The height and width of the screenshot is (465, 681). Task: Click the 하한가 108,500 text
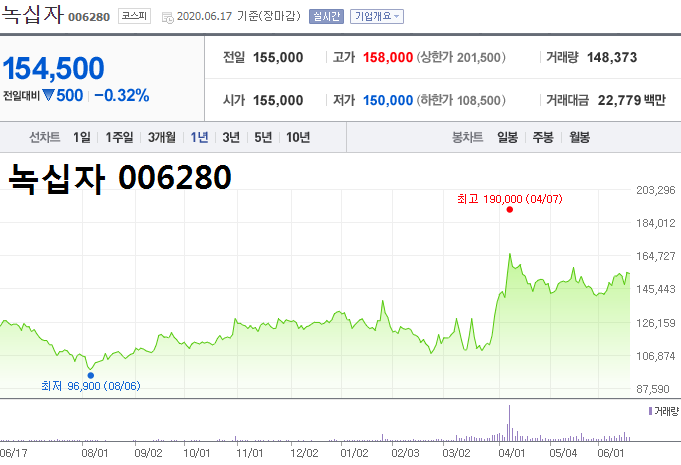pos(461,100)
